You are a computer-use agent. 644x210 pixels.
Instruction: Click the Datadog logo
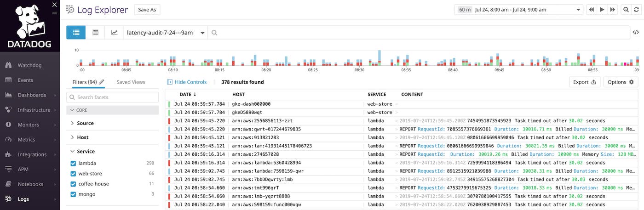pyautogui.click(x=29, y=27)
